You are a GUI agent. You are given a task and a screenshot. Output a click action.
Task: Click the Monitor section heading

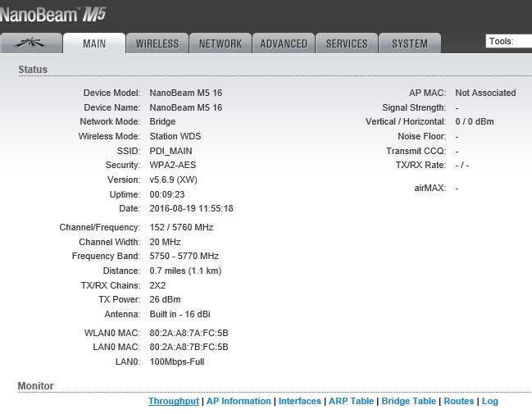click(x=35, y=386)
